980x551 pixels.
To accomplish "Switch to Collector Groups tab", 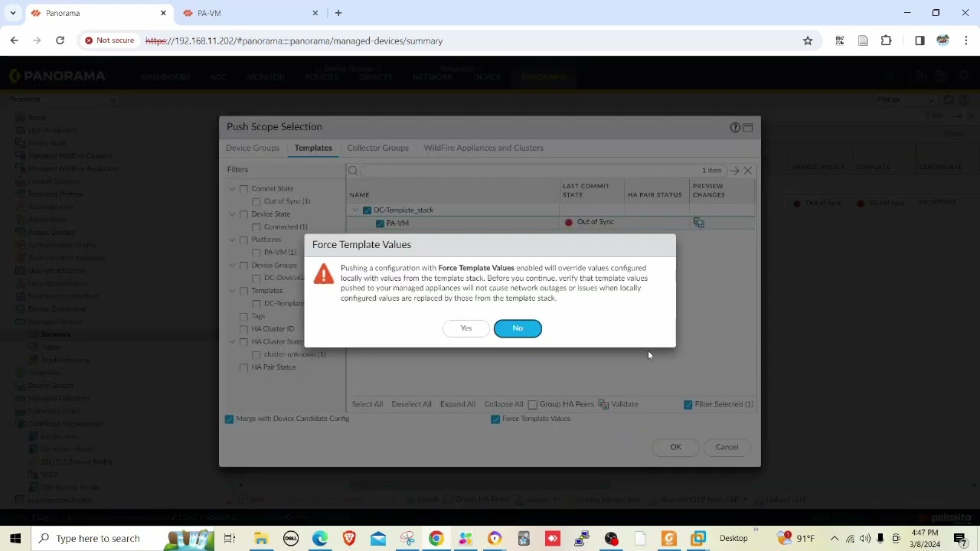I will point(377,148).
